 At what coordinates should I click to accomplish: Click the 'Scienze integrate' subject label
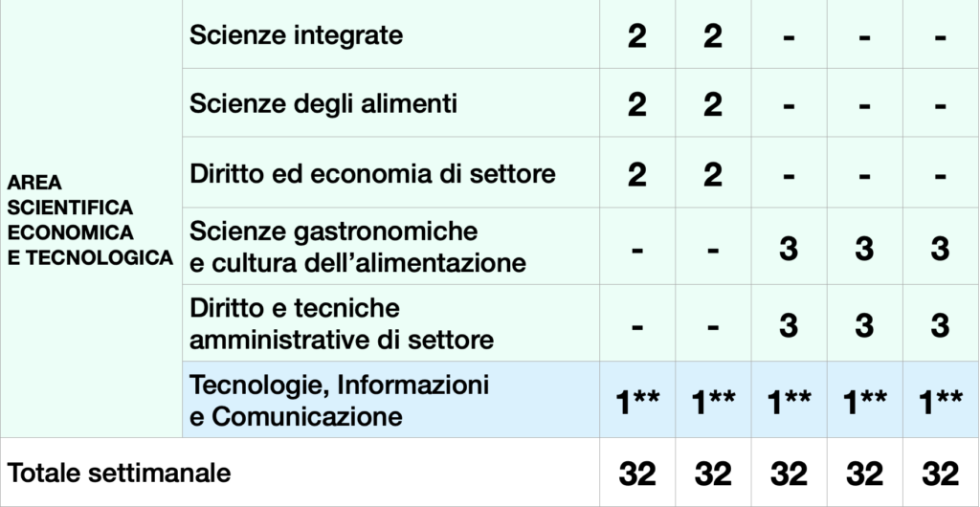pos(297,35)
